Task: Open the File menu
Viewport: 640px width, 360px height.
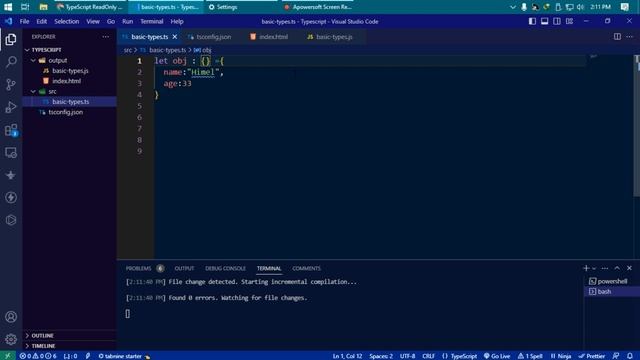Action: click(24, 21)
